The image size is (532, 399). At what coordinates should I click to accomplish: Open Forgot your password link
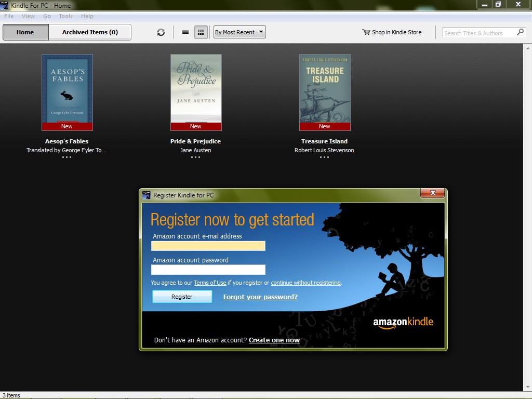click(261, 297)
